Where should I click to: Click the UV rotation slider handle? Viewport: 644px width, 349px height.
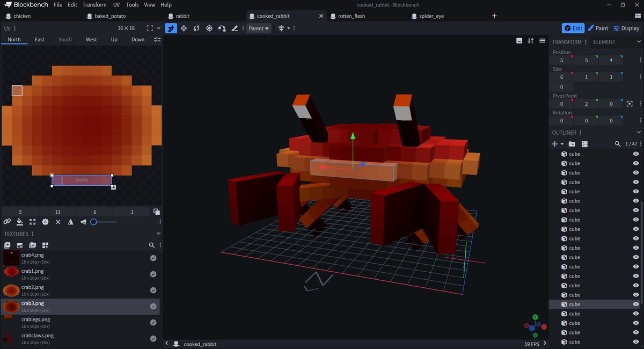[x=93, y=222]
